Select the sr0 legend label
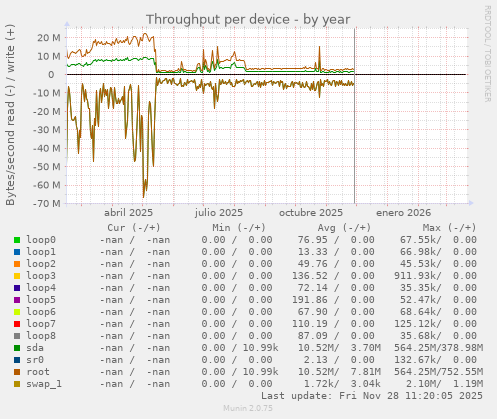Image resolution: width=497 pixels, height=419 pixels. pos(35,360)
